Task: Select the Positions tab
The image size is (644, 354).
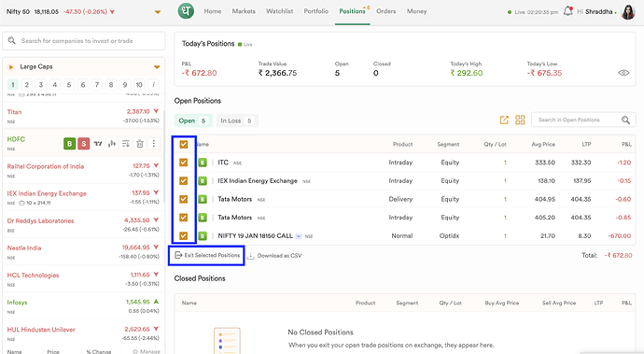Action: [x=353, y=11]
